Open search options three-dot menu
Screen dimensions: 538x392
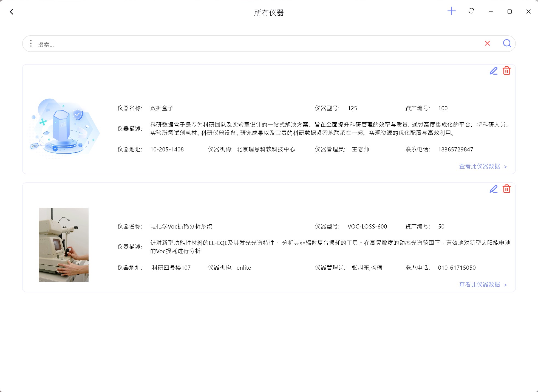(31, 43)
